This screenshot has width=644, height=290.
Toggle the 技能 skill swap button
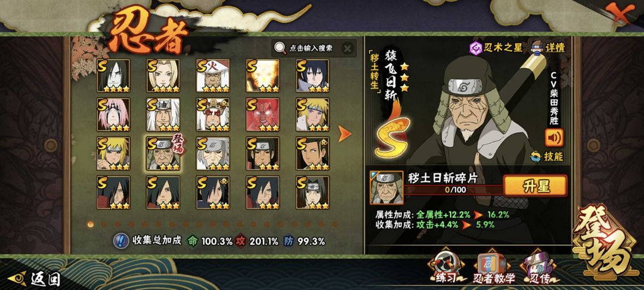click(x=547, y=156)
